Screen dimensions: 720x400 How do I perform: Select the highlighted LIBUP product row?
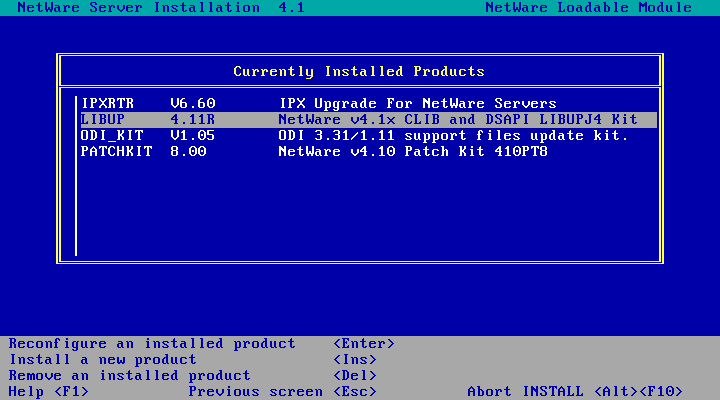tap(369, 119)
